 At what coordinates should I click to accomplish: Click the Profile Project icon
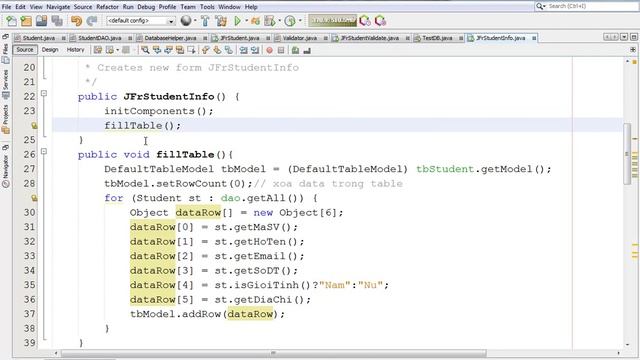tap(290, 21)
